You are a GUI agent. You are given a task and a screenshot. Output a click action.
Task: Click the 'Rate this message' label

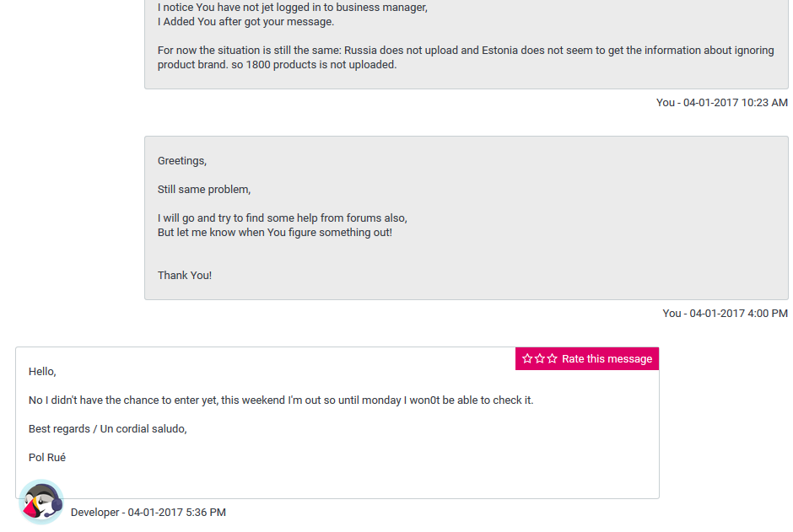click(607, 359)
